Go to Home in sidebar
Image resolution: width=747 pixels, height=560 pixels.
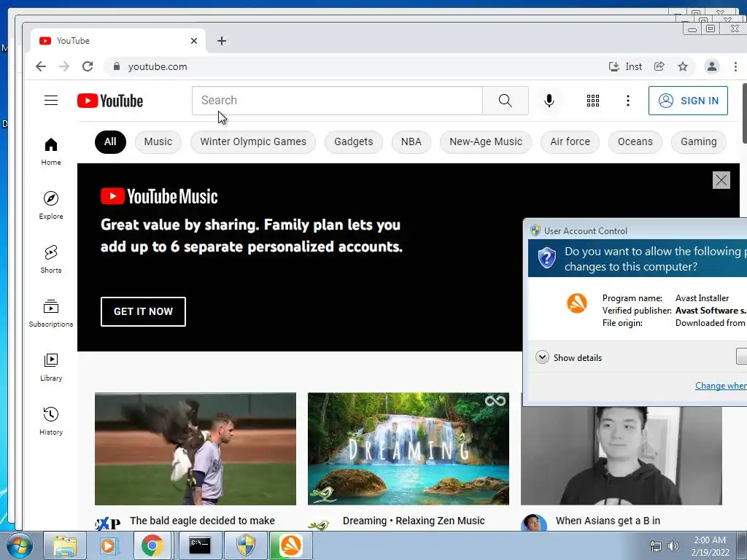coord(51,152)
